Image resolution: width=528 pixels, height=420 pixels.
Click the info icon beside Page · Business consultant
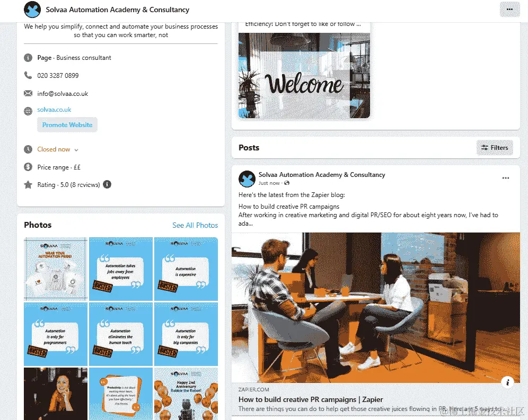[28, 58]
